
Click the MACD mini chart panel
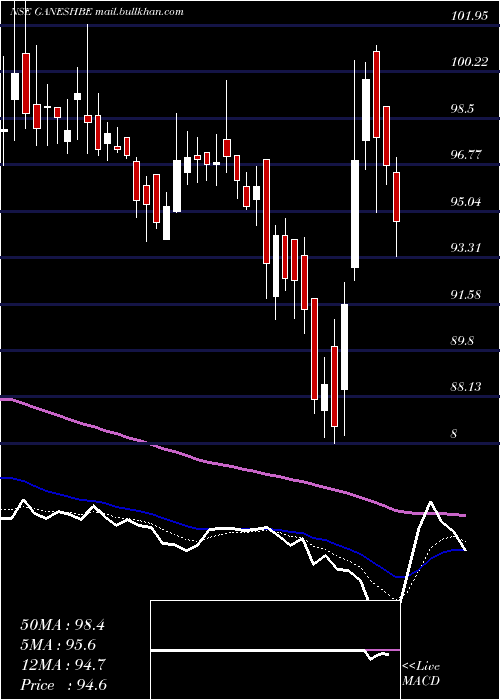(275, 650)
